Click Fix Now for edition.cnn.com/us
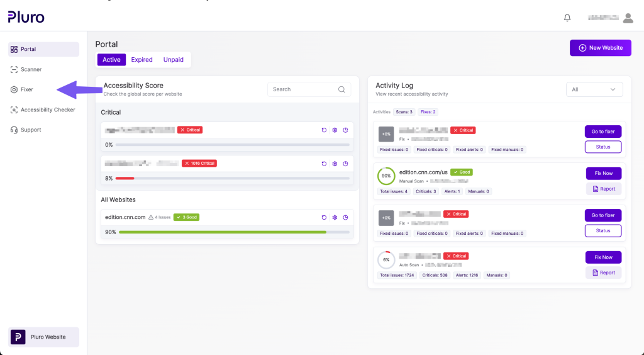 [602, 173]
